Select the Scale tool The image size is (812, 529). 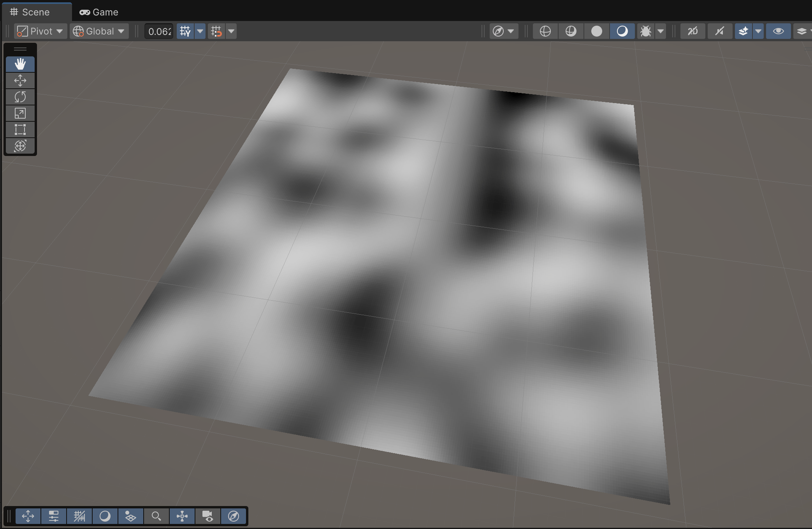20,113
